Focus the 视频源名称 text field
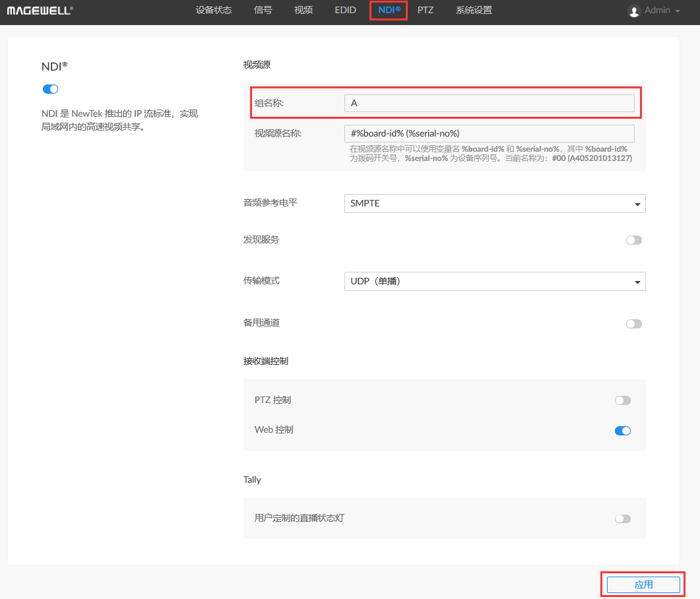700x599 pixels. [x=489, y=133]
